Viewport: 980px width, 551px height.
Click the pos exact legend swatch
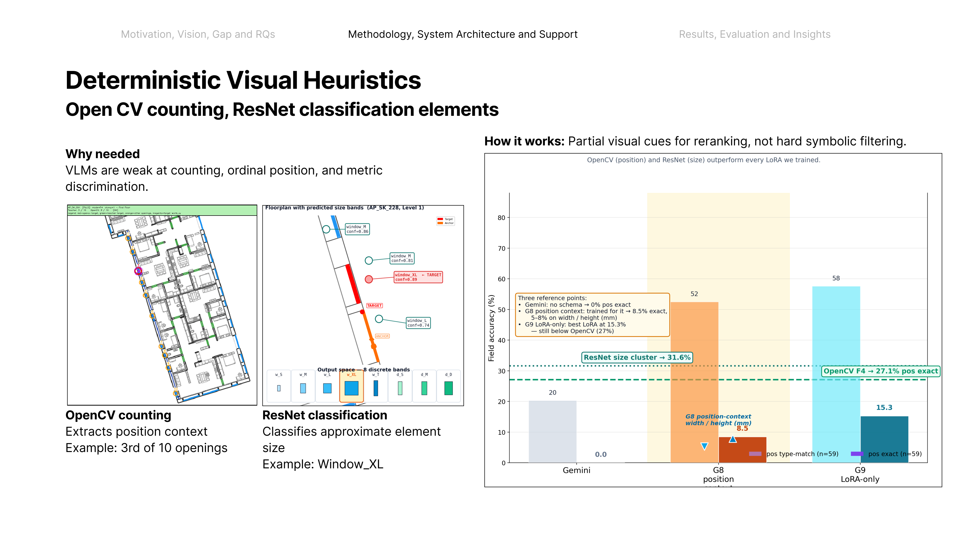click(857, 454)
